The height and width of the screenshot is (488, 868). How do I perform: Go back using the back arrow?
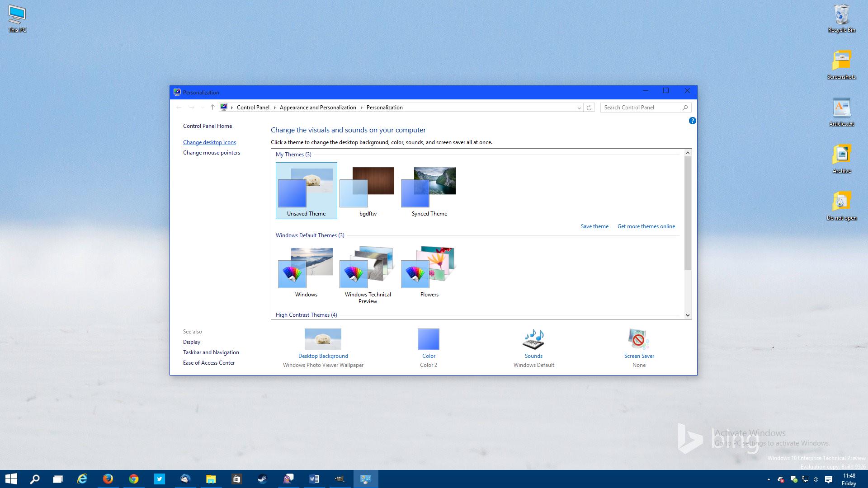(x=179, y=108)
